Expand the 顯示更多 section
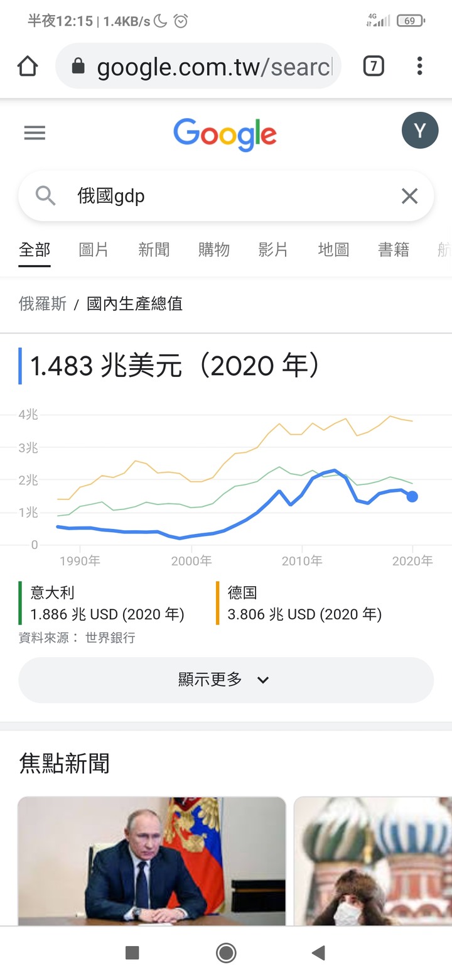 [x=226, y=680]
